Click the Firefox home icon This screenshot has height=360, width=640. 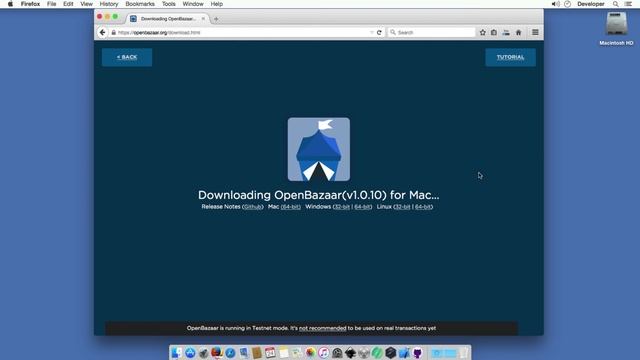[x=518, y=32]
